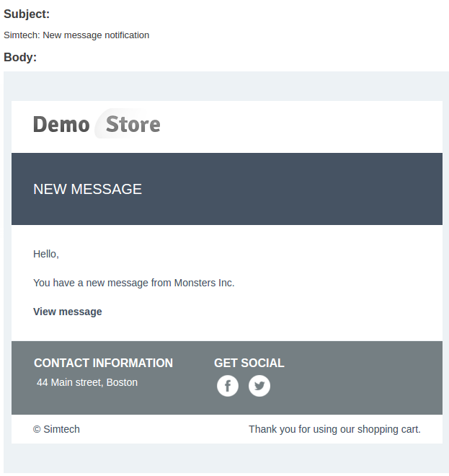
Task: Click the word Demo in logo
Action: pyautogui.click(x=61, y=125)
